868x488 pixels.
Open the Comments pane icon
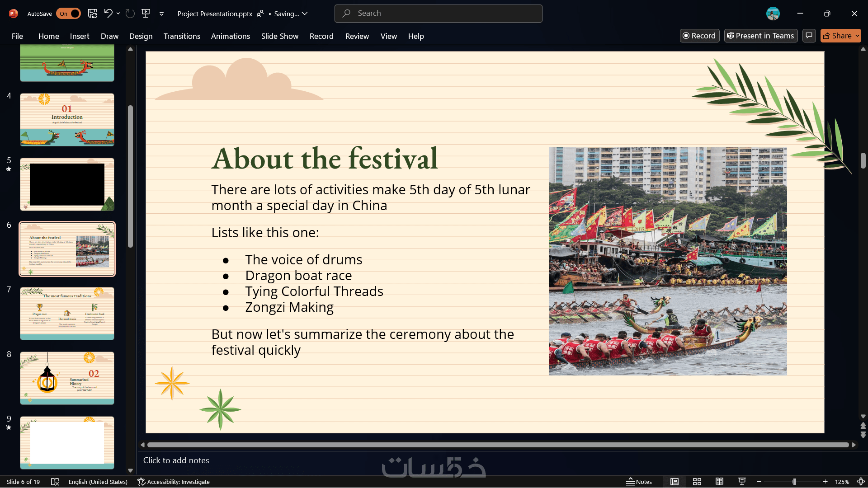pos(809,36)
